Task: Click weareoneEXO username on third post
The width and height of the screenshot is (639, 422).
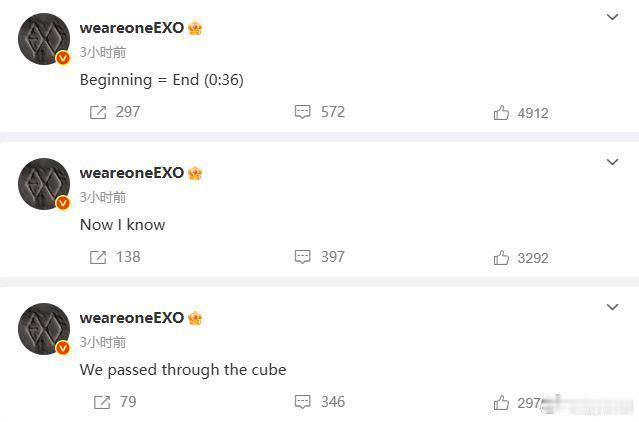Action: (x=132, y=318)
